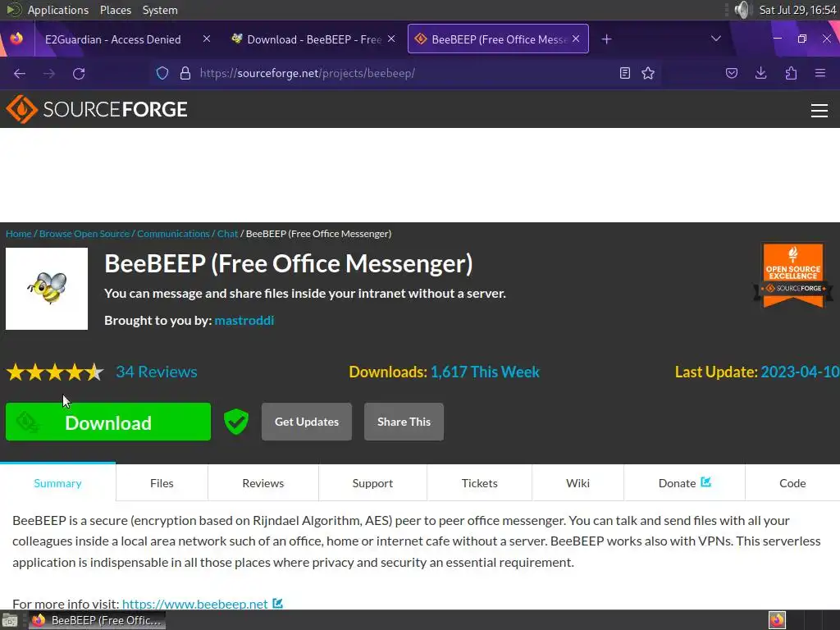Switch to E2Guardian - Access Denied tab
Screen dimensions: 840x630
(113, 39)
